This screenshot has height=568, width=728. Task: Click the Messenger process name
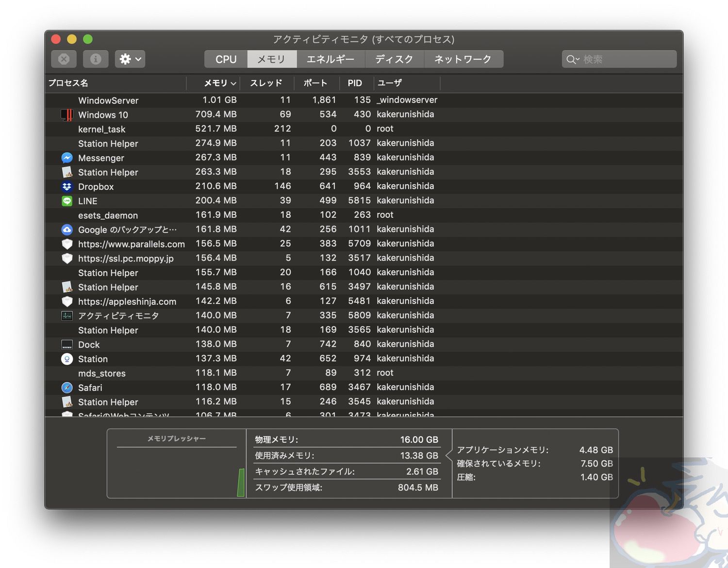(x=101, y=158)
